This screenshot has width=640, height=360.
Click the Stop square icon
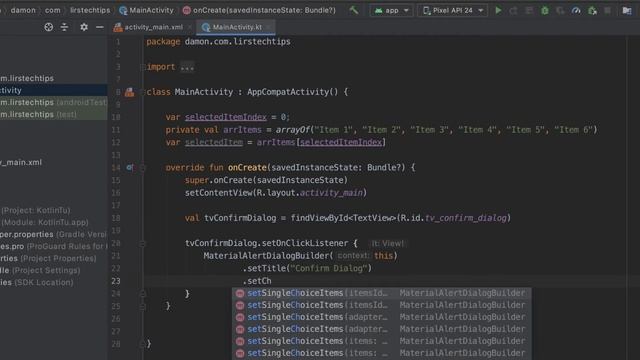[x=608, y=11]
